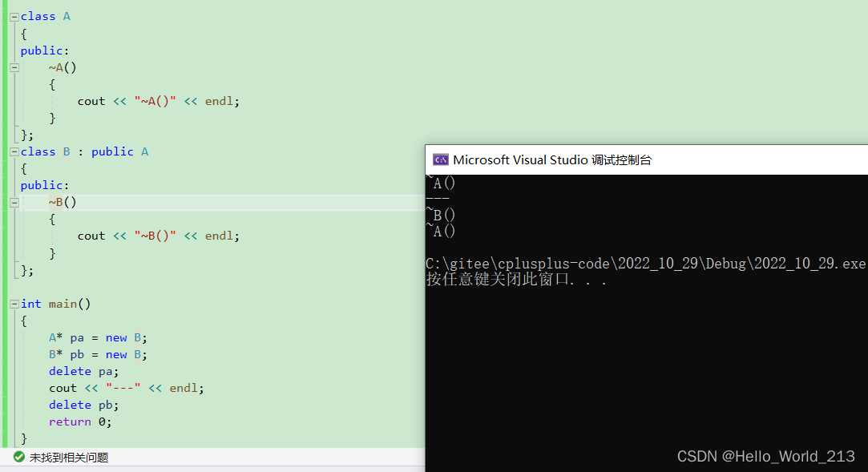Collapse the int main() function

point(14,305)
